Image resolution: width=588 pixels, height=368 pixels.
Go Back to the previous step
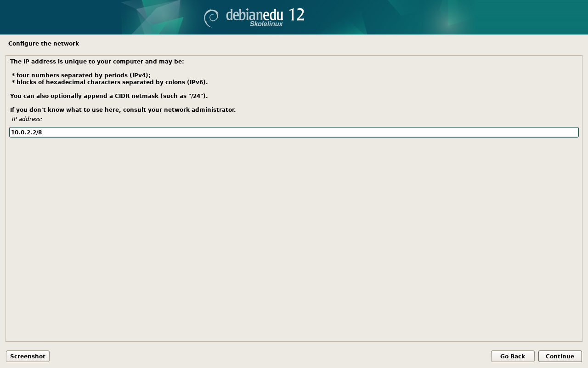click(x=512, y=356)
